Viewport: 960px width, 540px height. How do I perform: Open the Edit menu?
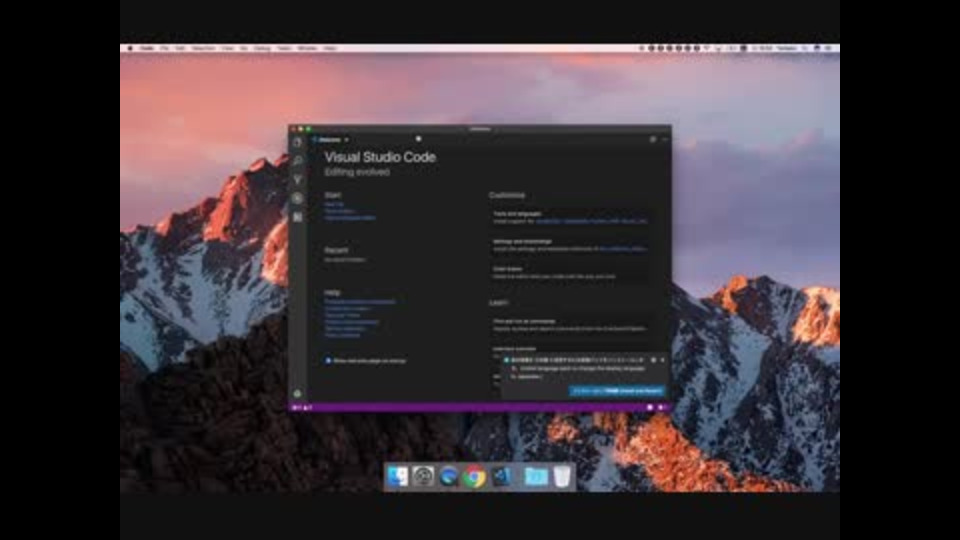180,48
